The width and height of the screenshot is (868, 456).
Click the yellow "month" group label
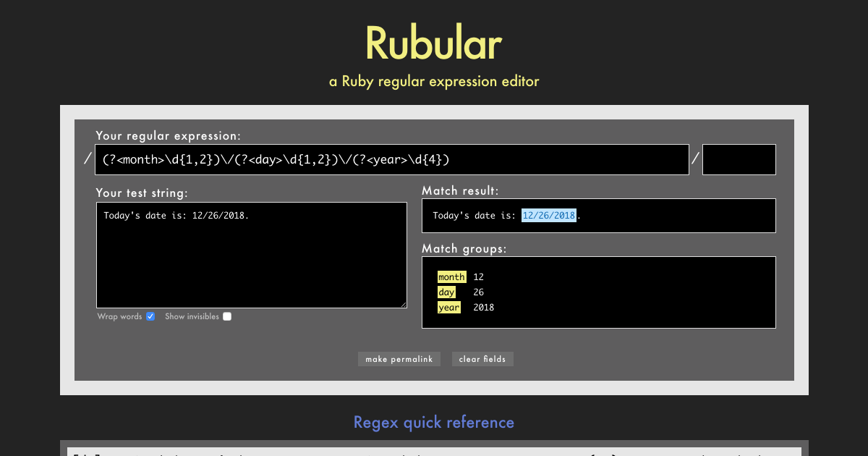(451, 276)
